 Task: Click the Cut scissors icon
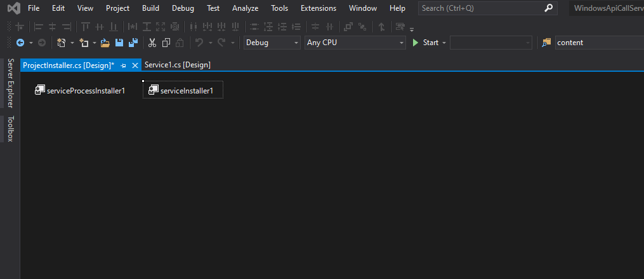152,43
